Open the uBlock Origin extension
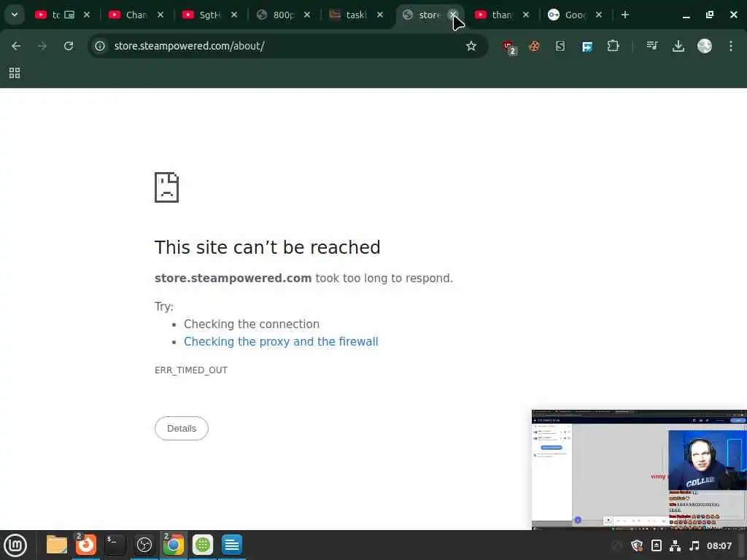Screen dimensions: 747x560 click(508, 47)
